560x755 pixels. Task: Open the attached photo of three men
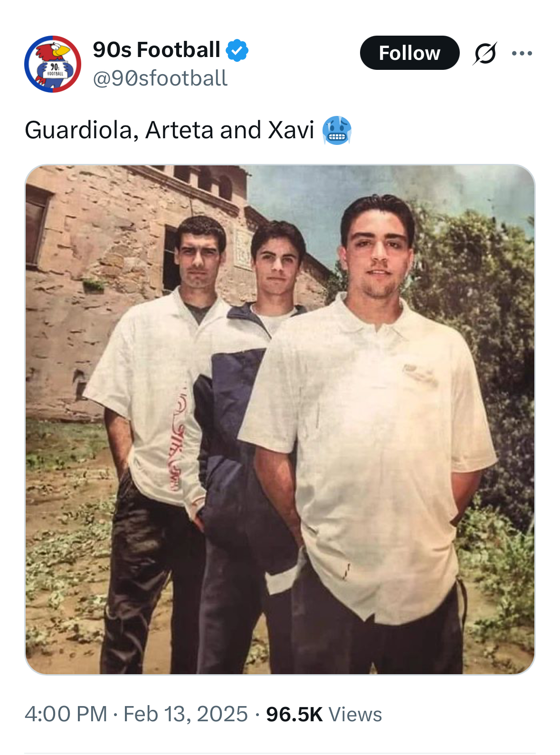click(280, 420)
